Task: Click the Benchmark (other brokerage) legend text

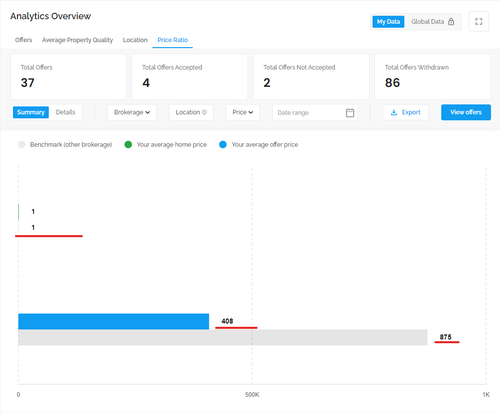Action: 71,145
